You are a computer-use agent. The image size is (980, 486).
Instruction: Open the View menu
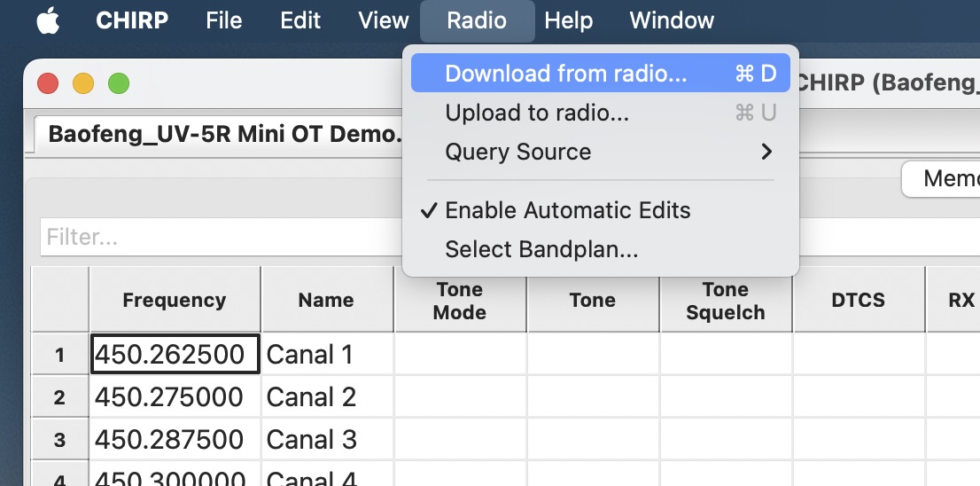point(383,20)
